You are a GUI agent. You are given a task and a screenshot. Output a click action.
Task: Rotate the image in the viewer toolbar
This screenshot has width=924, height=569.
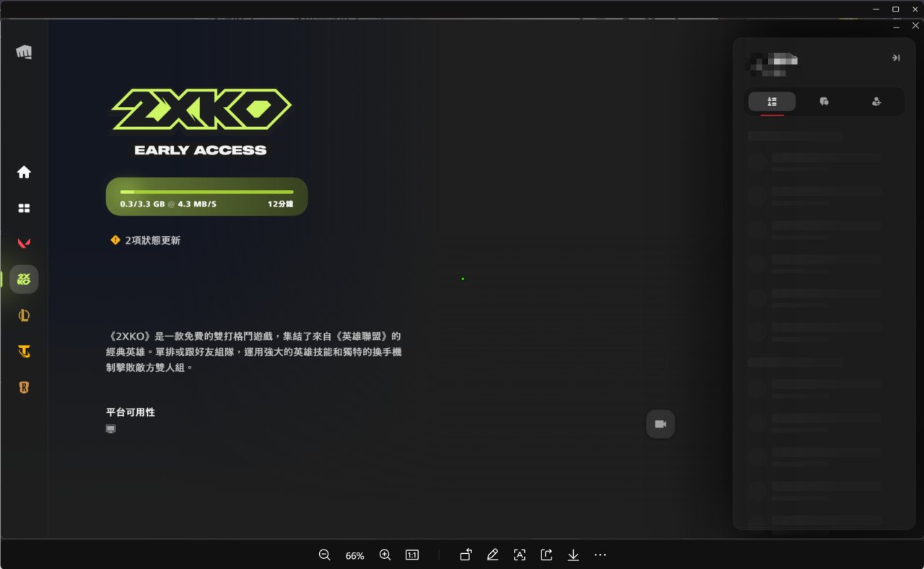click(466, 555)
